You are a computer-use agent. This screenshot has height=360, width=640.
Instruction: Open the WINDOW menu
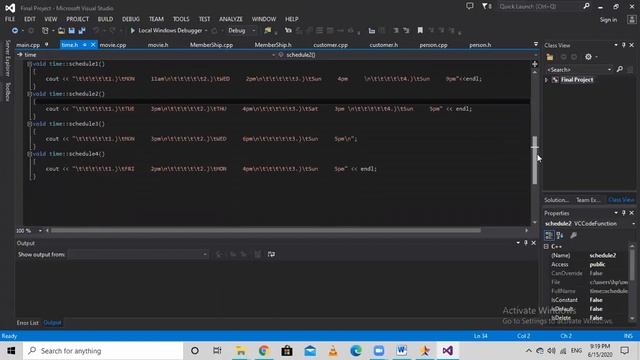pos(264,19)
